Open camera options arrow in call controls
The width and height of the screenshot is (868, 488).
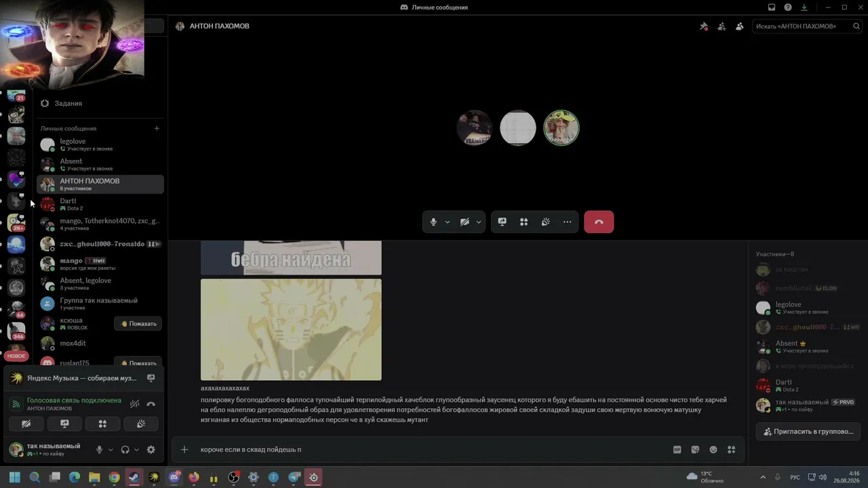[478, 222]
